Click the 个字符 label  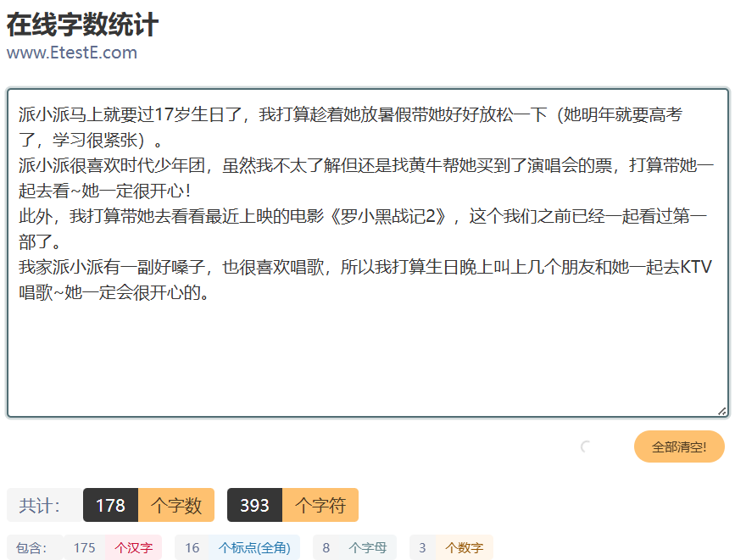pyautogui.click(x=320, y=505)
